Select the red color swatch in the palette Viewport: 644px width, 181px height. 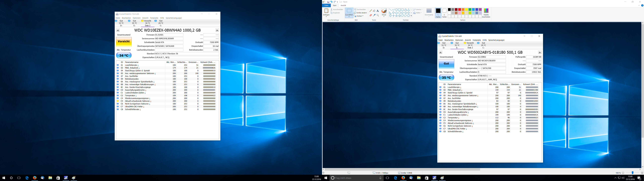pos(459,10)
